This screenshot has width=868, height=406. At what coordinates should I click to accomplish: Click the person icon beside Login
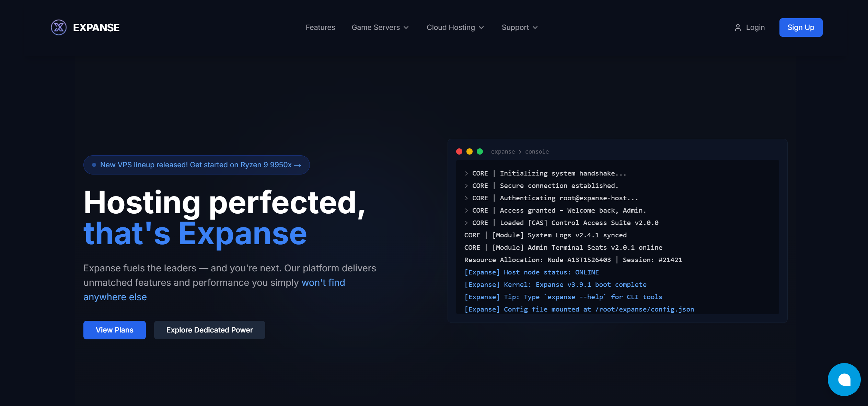(x=738, y=27)
